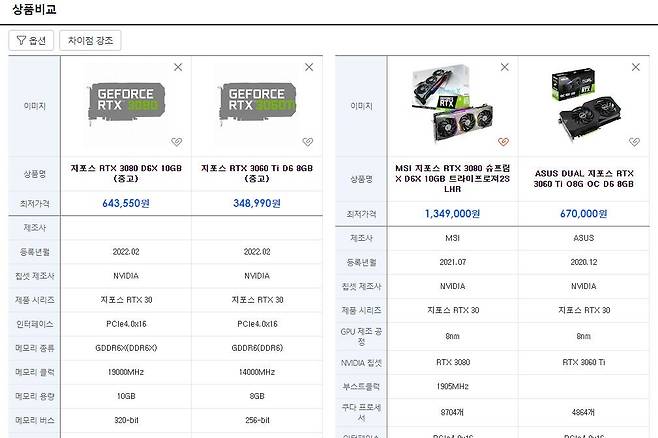This screenshot has width=658, height=438.
Task: Select the ASUS manufacturer cell
Action: point(584,238)
